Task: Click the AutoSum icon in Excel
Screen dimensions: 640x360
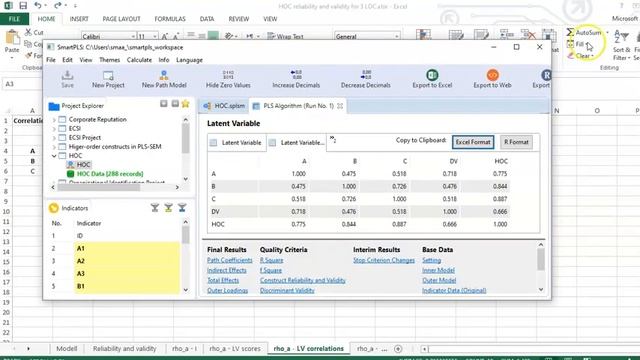Action: (571, 32)
